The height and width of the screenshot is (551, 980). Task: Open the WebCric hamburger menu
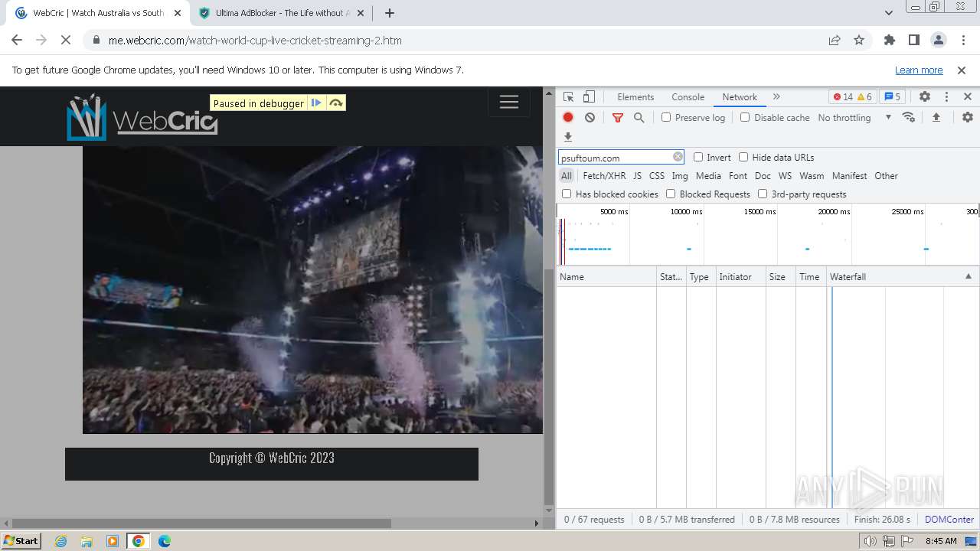tap(509, 103)
